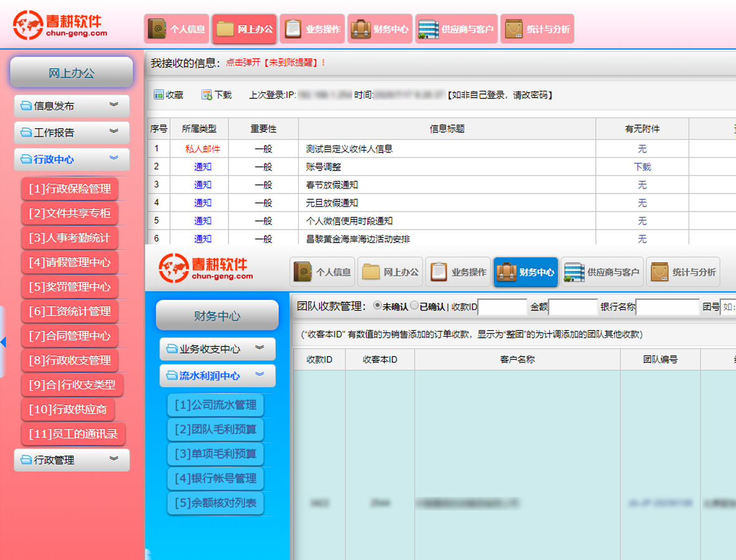
Task: Click the blue left-arrow sidebar collapse handle
Action: coord(3,342)
